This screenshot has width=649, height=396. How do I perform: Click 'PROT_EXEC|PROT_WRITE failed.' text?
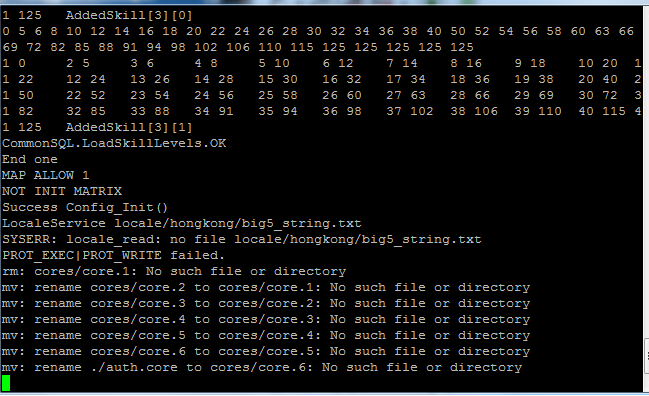[113, 255]
